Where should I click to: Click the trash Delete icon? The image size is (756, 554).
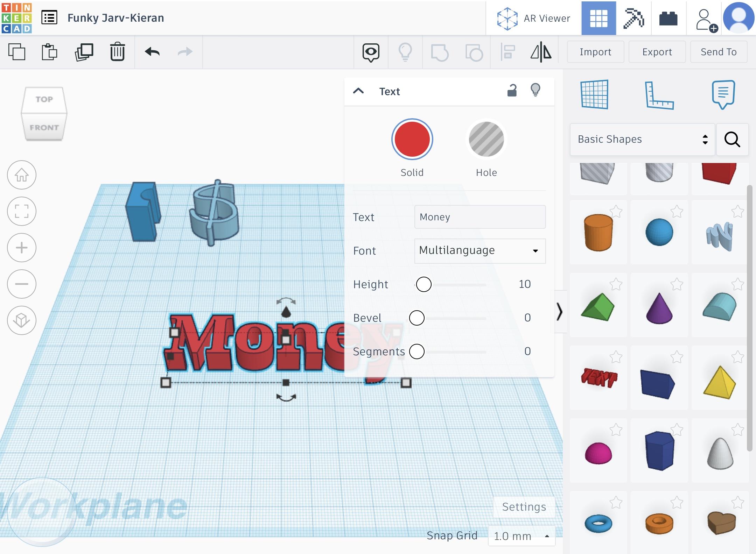pyautogui.click(x=117, y=52)
